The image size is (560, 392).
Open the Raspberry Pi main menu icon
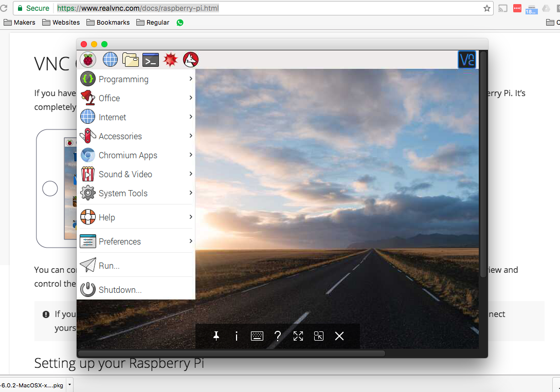point(88,60)
